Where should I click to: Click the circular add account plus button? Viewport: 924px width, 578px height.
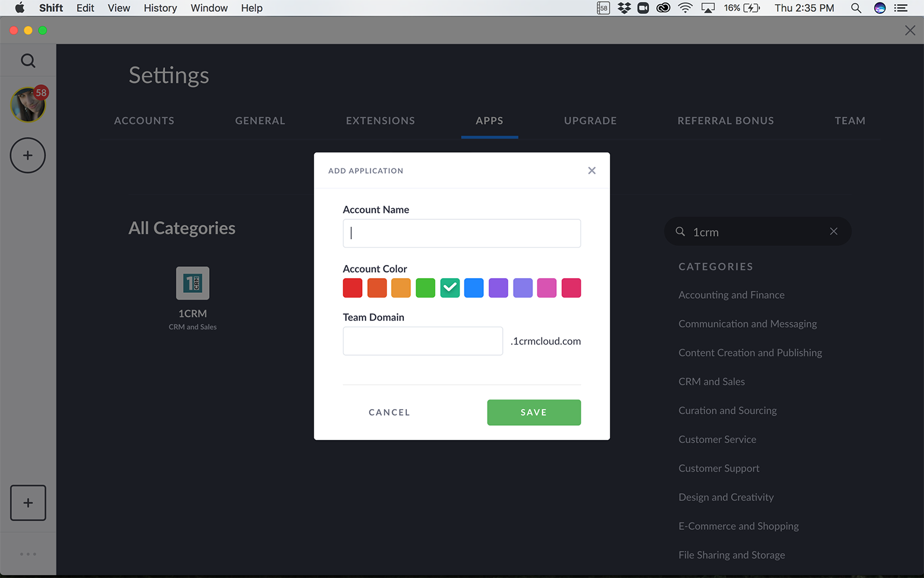click(28, 155)
